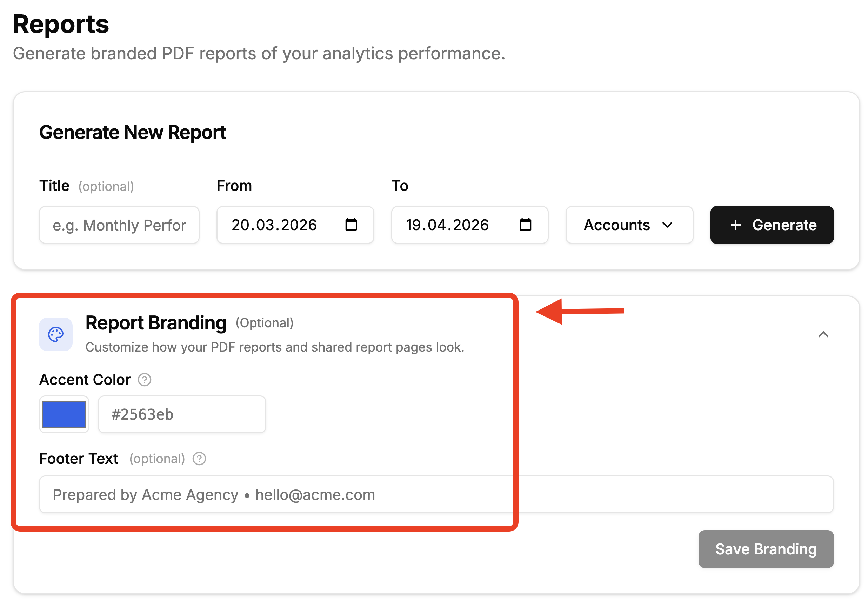This screenshot has width=868, height=607.
Task: Click the plus icon on Generate button
Action: coord(735,225)
